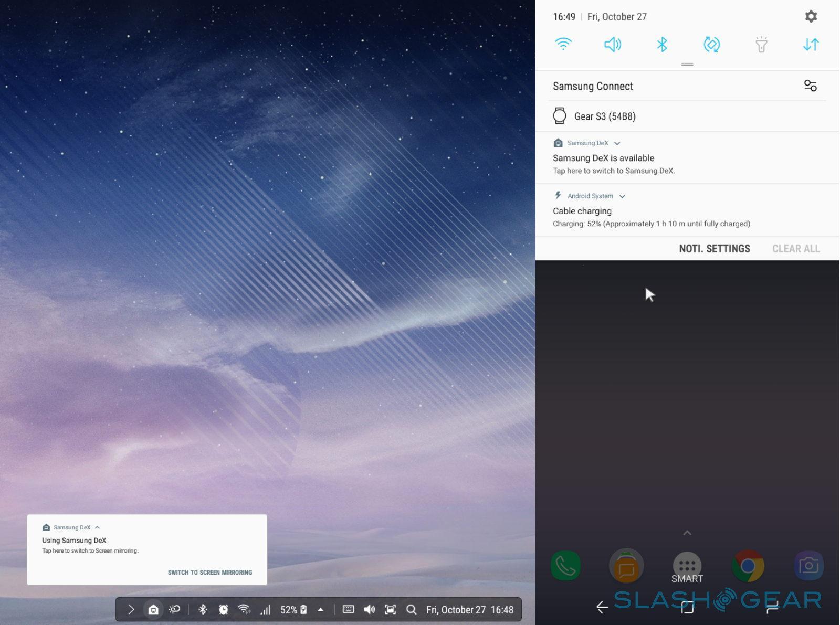Click SWITCH TO SCREEN MIRRORING
The height and width of the screenshot is (625, 840).
pos(210,573)
